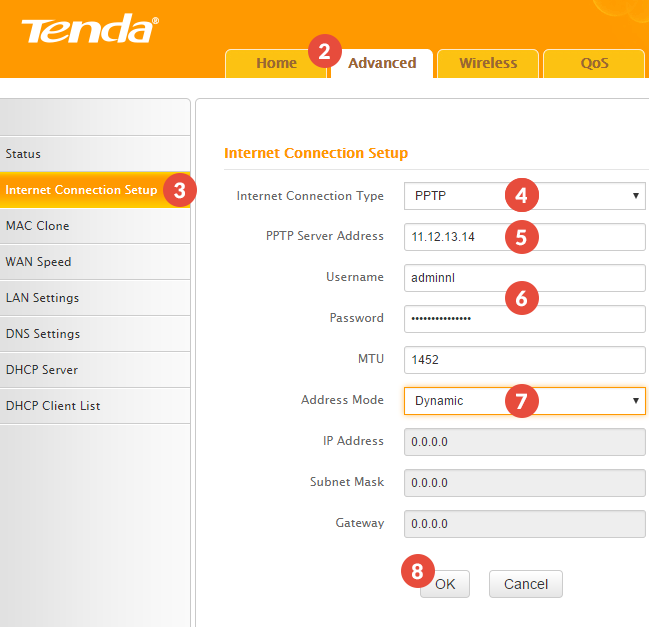Viewport: 649px width, 627px height.
Task: Open MAC Clone settings
Action: [x=95, y=226]
